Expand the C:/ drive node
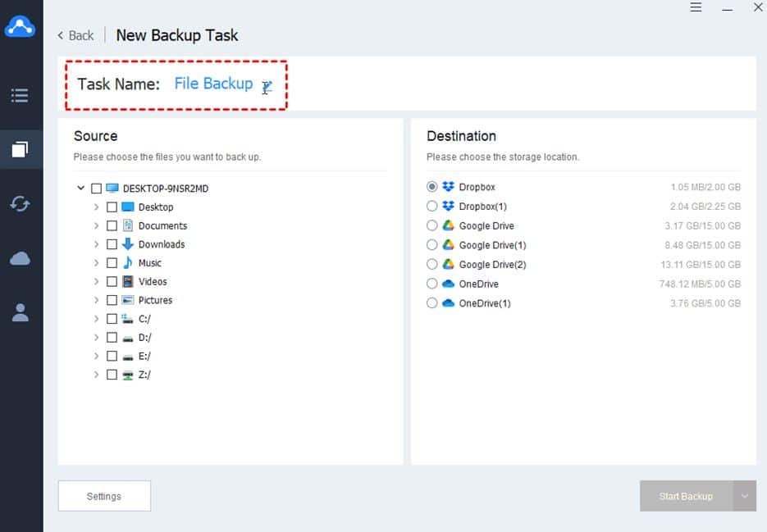Screen dimensions: 767x532 point(96,319)
